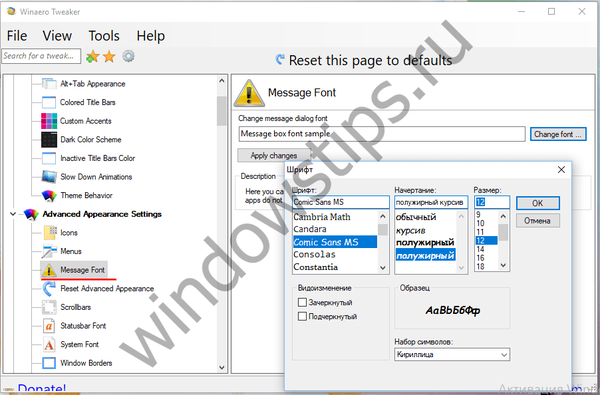Click down arrow of font name list scrollbar
The height and width of the screenshot is (395, 600).
click(383, 268)
